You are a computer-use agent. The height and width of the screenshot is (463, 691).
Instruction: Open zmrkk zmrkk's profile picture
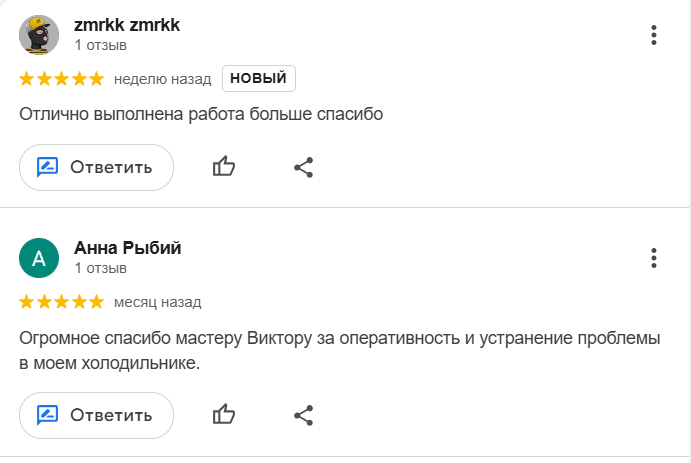pos(39,35)
